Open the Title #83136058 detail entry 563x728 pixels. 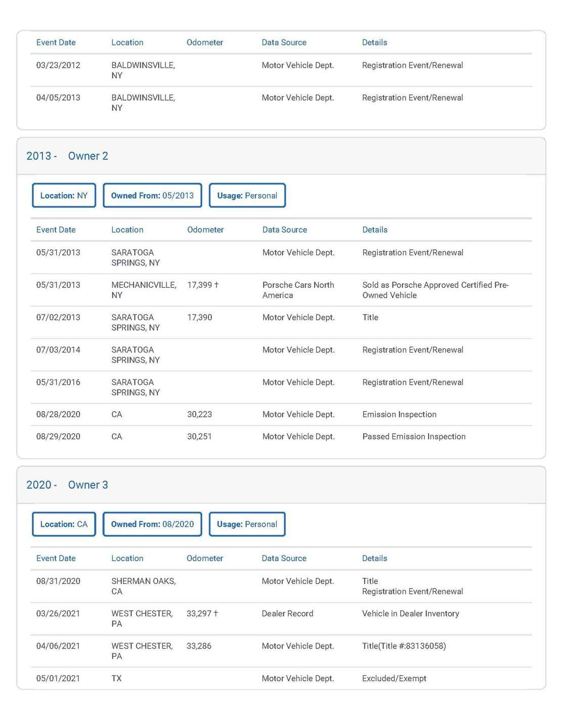point(404,646)
